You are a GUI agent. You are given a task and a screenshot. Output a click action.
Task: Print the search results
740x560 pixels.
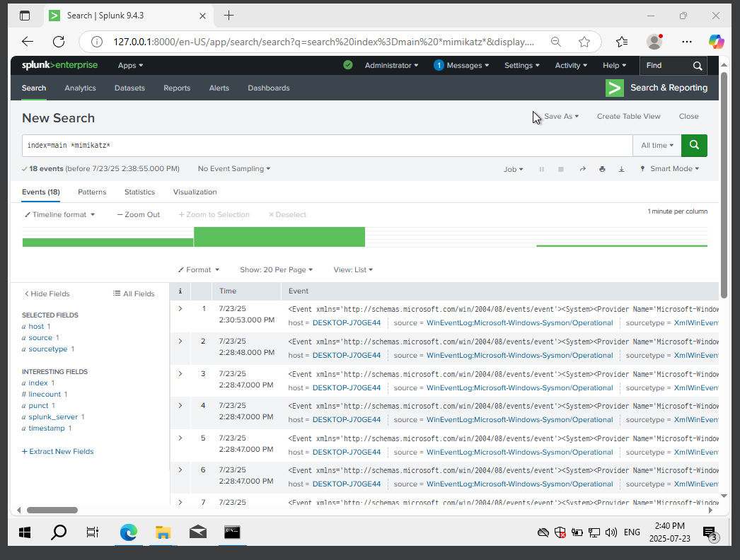[602, 169]
